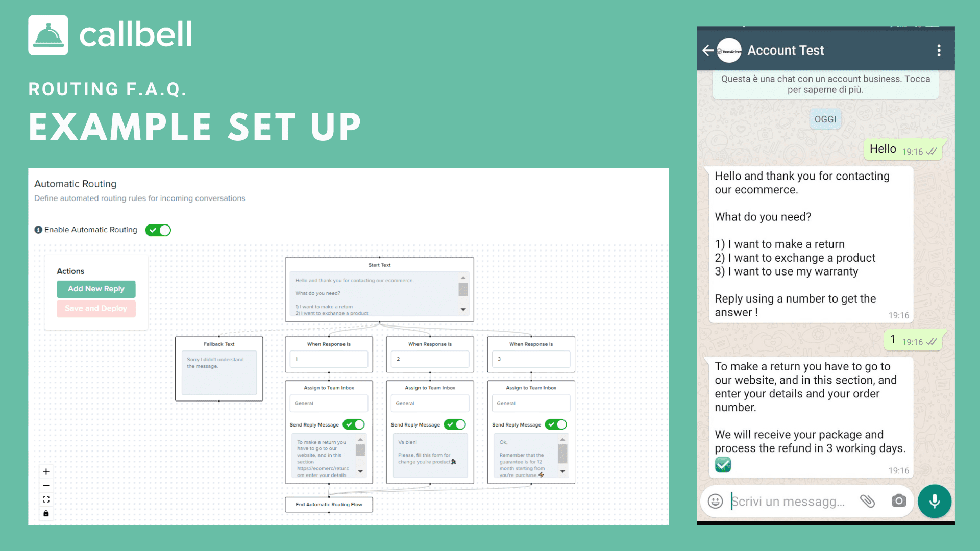
Task: Click the microphone icon in chat input
Action: tap(935, 500)
